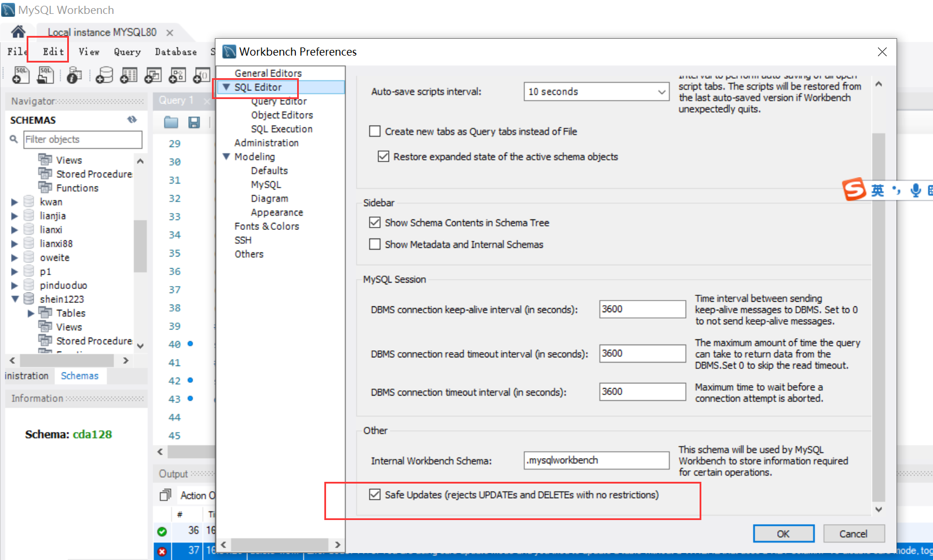Click DBMS connection read timeout field
The image size is (933, 560).
coord(642,353)
